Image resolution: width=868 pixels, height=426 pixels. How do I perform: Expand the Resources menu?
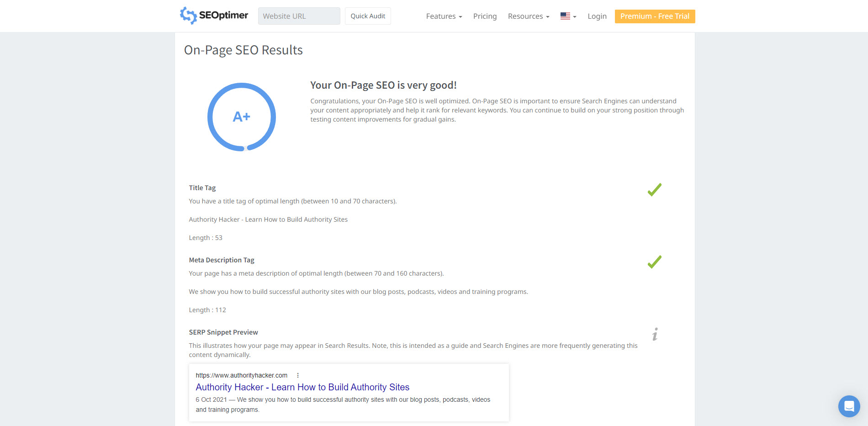pyautogui.click(x=529, y=16)
